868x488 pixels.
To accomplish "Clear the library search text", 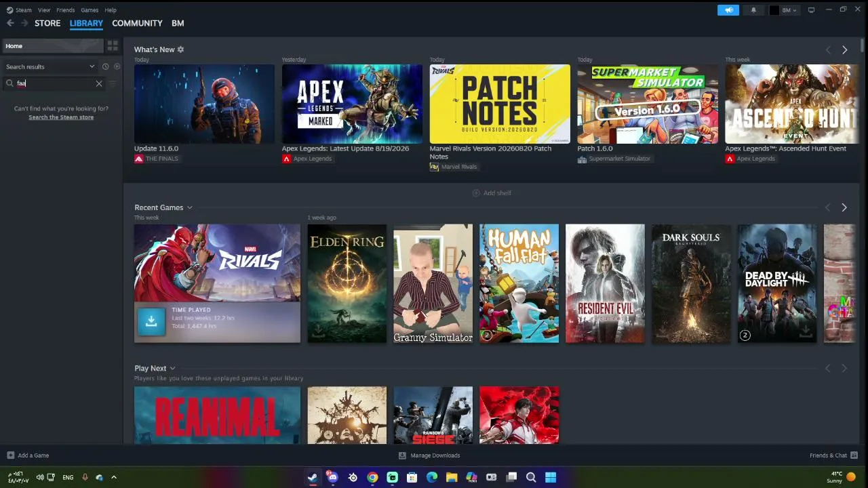I will pyautogui.click(x=99, y=83).
